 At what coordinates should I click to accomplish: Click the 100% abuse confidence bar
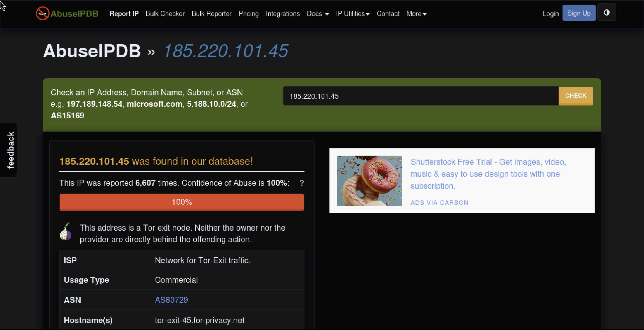click(182, 202)
